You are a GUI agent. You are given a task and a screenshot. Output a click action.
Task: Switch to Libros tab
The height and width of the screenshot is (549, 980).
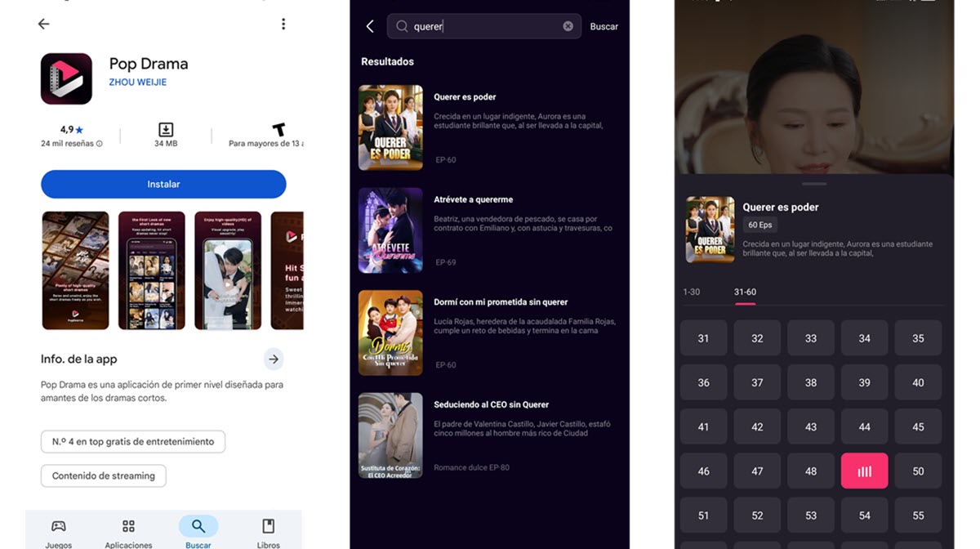[x=268, y=533]
